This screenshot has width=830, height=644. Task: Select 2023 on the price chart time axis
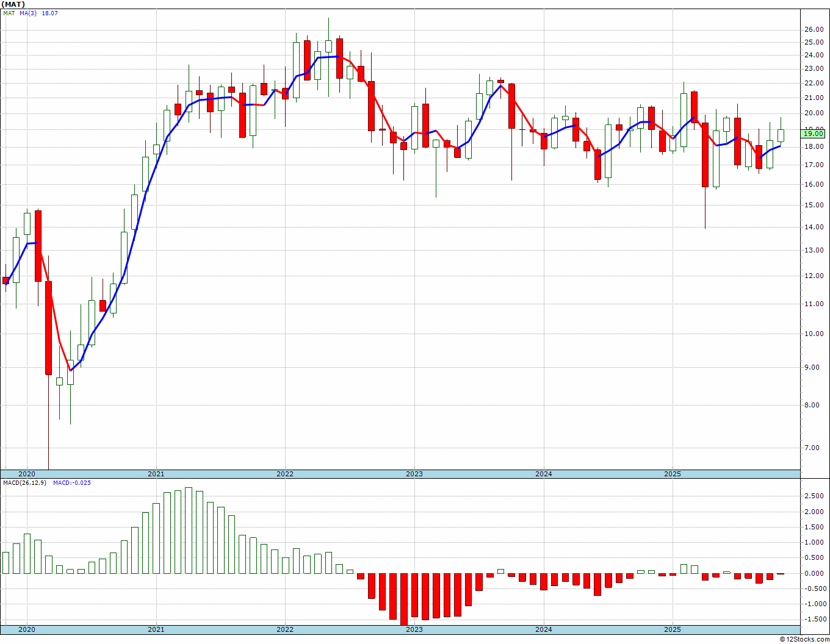coord(414,474)
